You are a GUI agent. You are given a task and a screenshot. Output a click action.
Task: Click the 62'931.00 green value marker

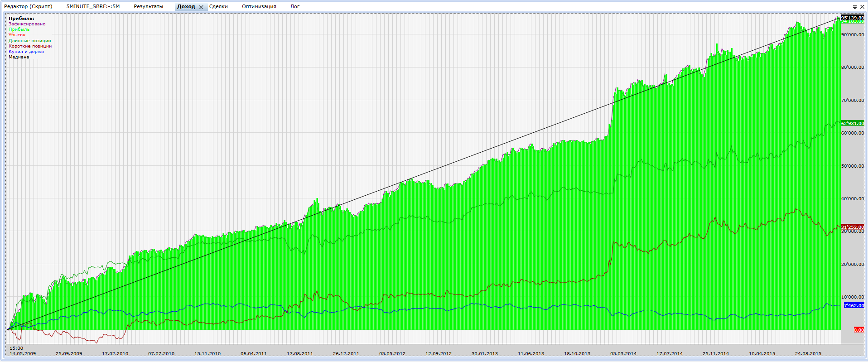pyautogui.click(x=853, y=123)
